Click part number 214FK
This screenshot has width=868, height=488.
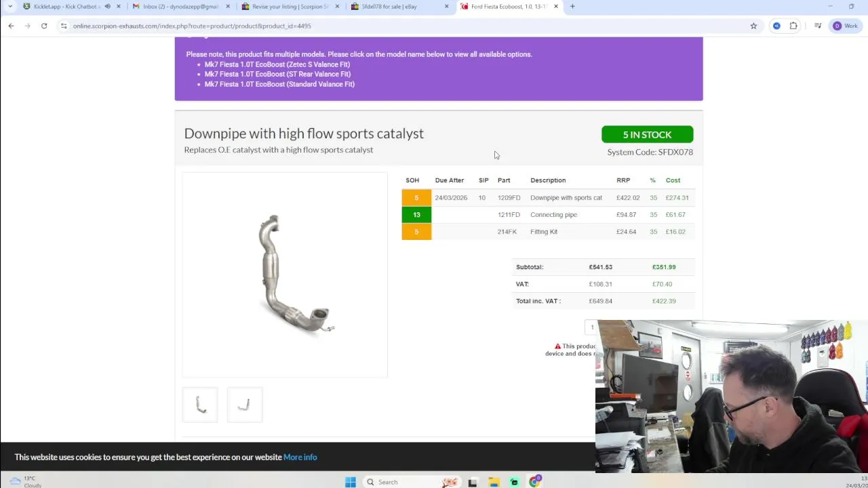pos(507,232)
